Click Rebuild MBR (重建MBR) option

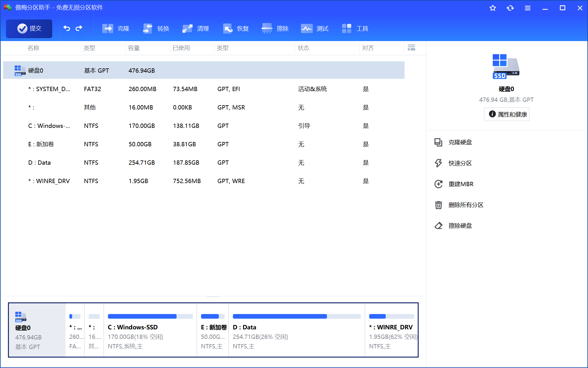point(461,184)
